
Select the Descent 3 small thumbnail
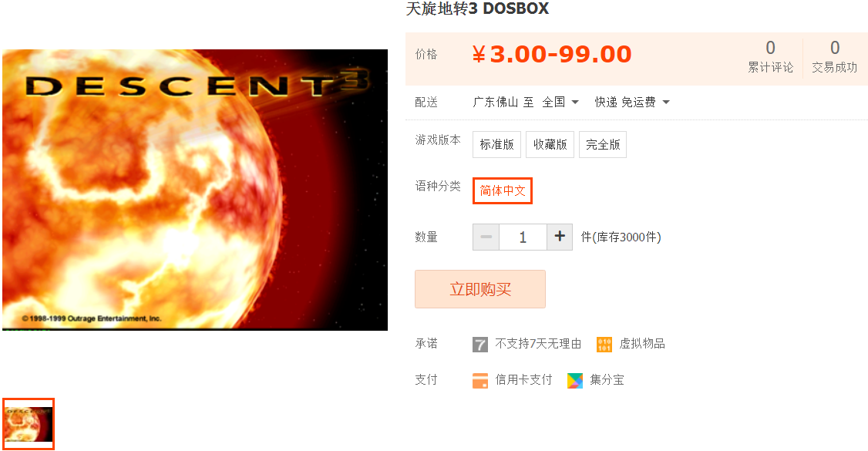(29, 424)
